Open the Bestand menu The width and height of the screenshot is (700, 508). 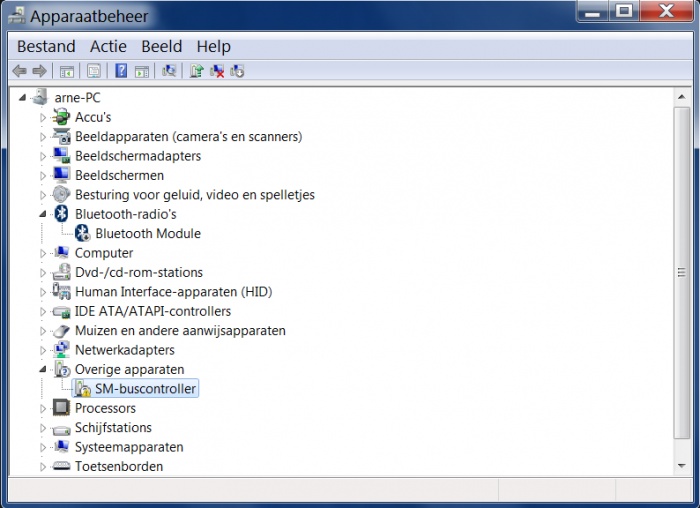pyautogui.click(x=46, y=46)
